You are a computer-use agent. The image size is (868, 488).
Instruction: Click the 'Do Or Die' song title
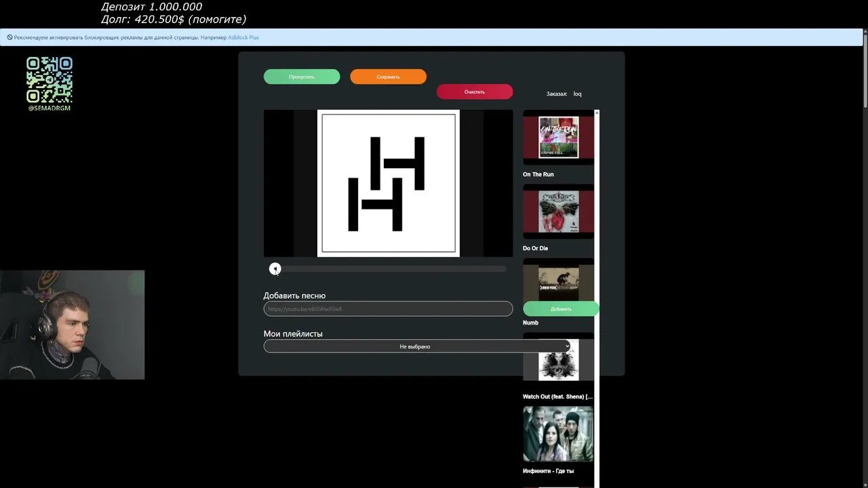[x=536, y=248]
